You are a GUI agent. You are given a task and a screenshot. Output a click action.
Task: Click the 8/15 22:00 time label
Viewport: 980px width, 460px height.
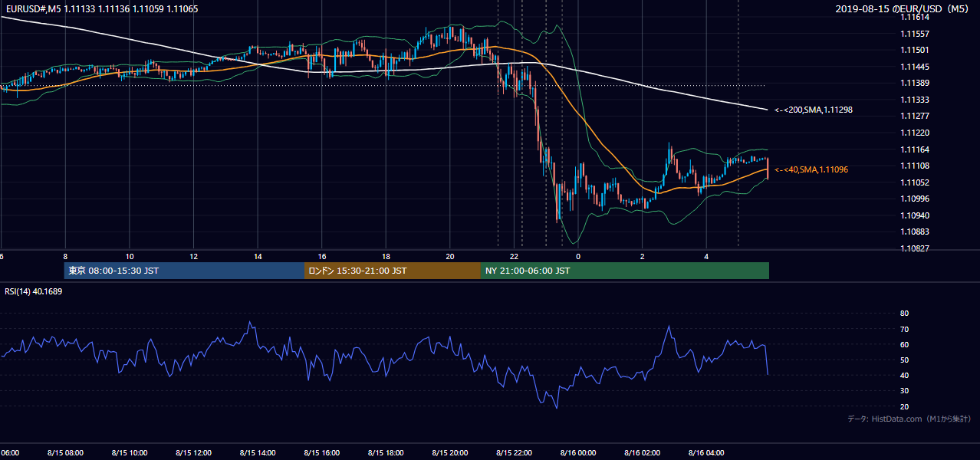(514, 453)
